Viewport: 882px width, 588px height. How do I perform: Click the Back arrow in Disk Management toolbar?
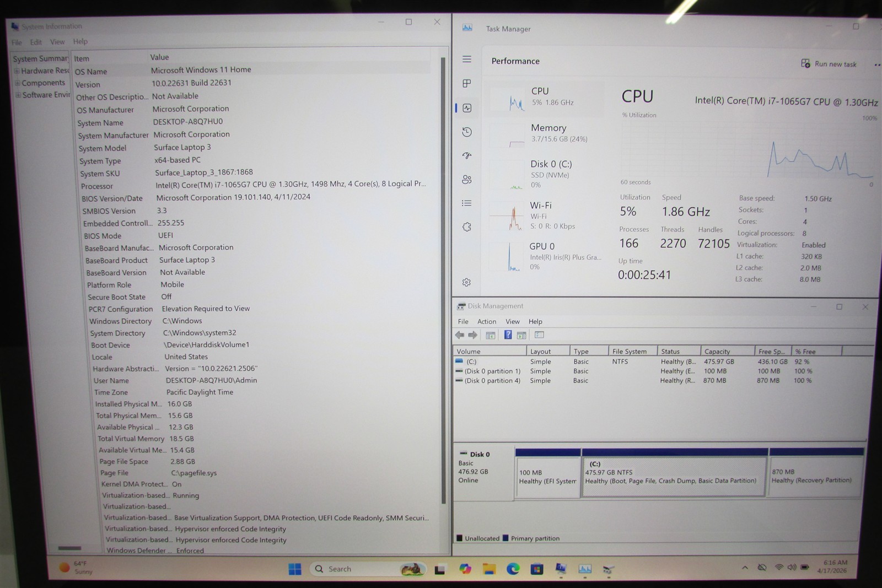(460, 335)
